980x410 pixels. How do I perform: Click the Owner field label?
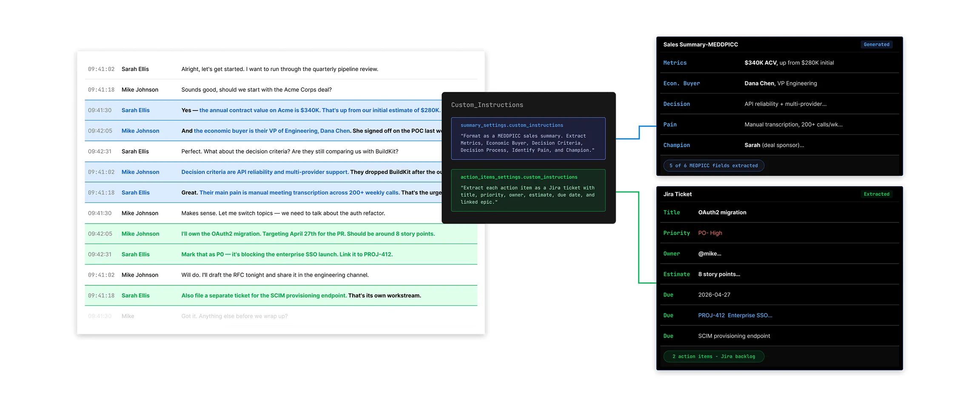point(671,254)
